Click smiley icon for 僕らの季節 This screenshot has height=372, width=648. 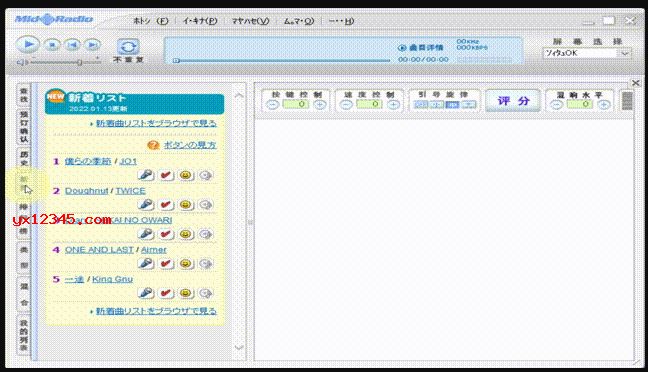(186, 175)
